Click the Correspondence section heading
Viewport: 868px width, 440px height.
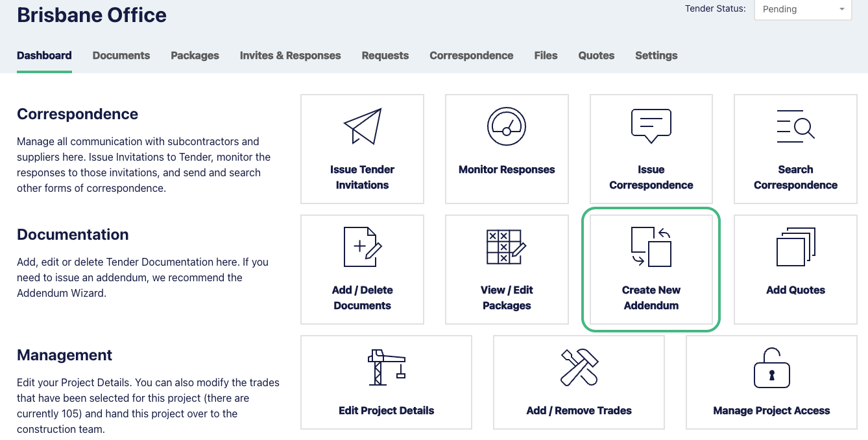pos(77,114)
